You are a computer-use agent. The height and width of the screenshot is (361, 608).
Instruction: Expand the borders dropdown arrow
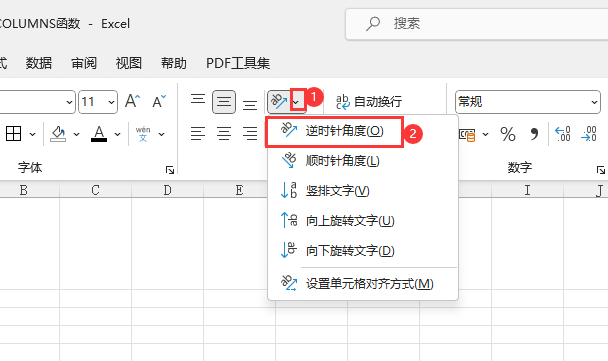33,134
